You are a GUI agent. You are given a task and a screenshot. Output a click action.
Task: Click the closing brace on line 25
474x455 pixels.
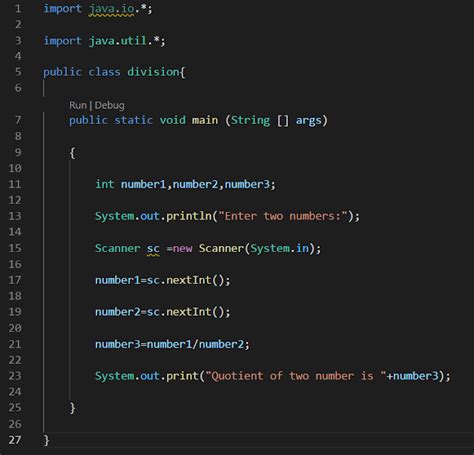click(x=72, y=408)
